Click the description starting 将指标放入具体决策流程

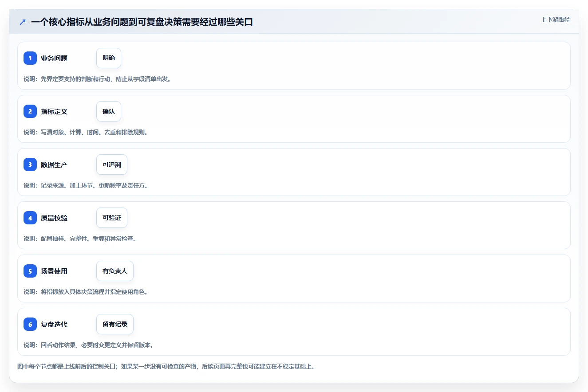tap(86, 292)
